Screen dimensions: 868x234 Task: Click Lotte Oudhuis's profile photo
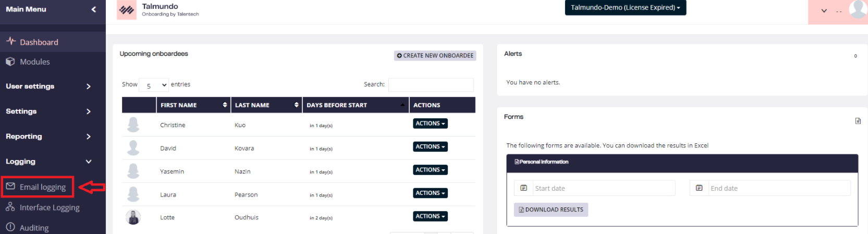point(133,217)
